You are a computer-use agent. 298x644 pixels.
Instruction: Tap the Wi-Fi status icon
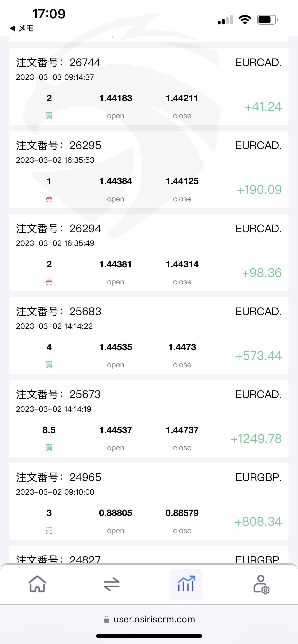[x=245, y=20]
